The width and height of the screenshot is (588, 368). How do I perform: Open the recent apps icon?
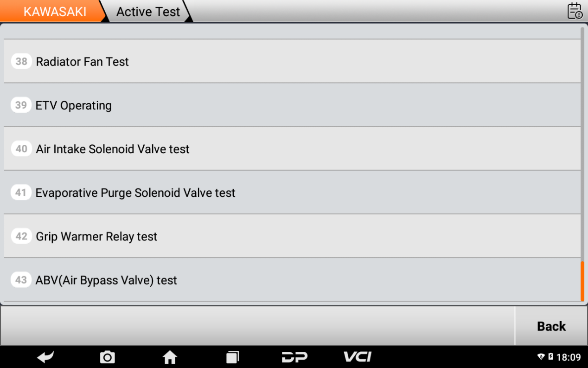coord(232,357)
